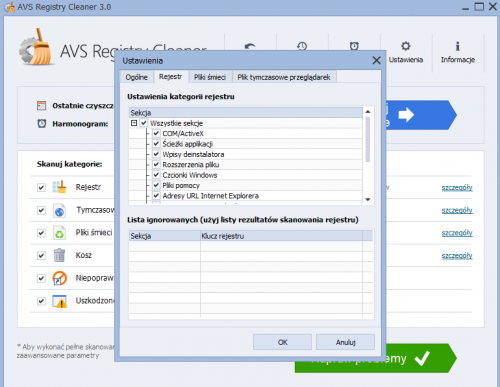Image resolution: width=500 pixels, height=387 pixels.
Task: Click the Kosz trash bin icon
Action: 59,255
